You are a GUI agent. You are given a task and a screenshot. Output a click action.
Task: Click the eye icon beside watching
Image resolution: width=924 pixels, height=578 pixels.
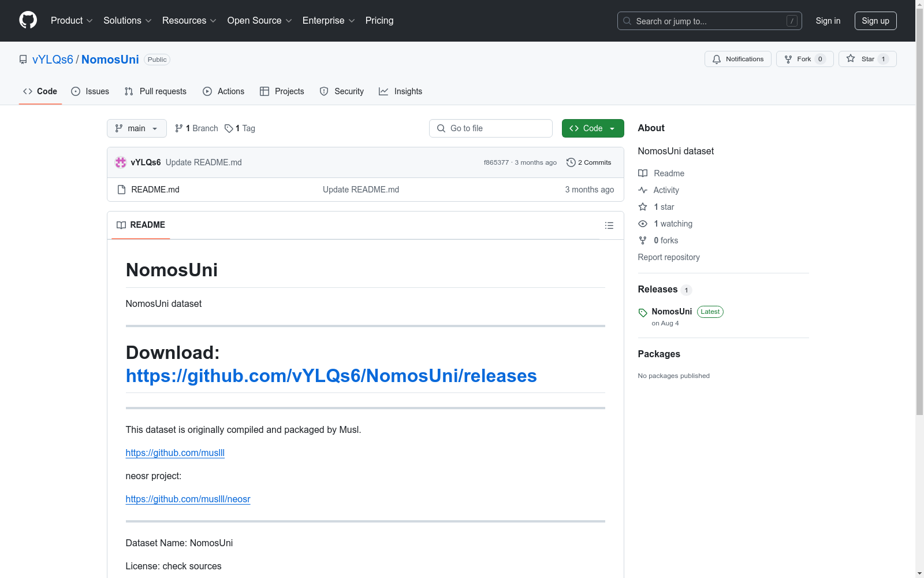(643, 224)
